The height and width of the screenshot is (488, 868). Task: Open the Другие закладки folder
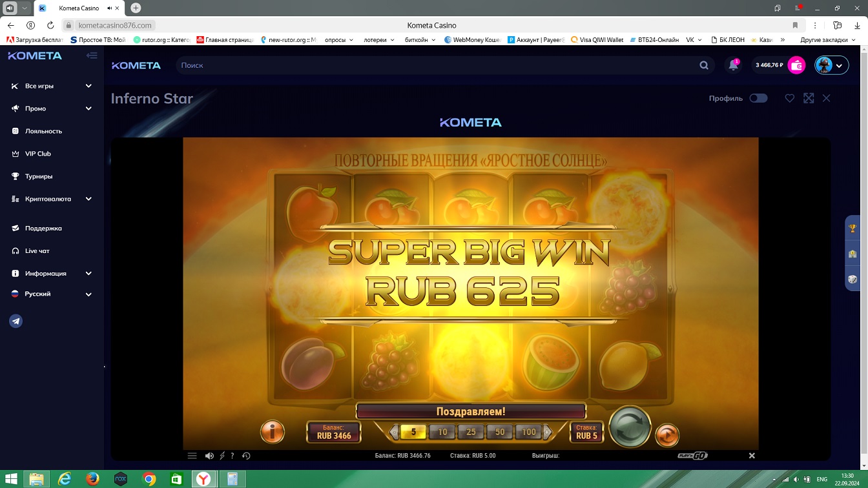829,39
